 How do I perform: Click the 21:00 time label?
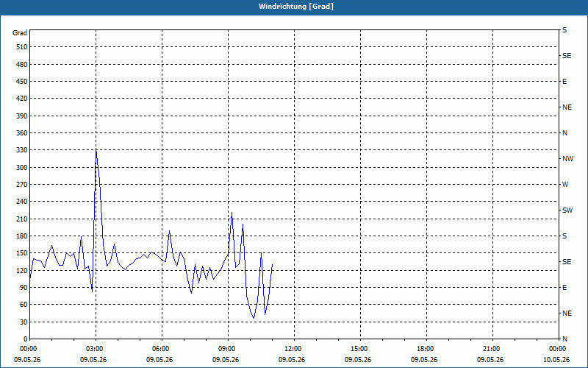491,349
